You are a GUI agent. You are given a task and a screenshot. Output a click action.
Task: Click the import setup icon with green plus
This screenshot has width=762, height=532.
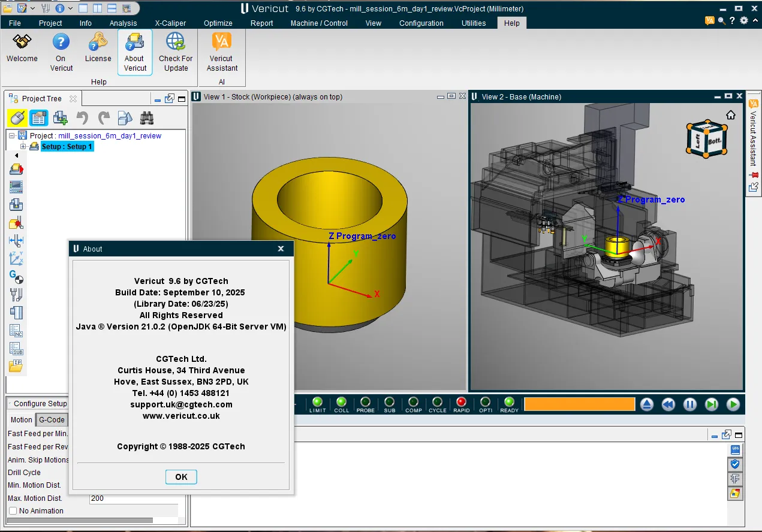tap(60, 117)
